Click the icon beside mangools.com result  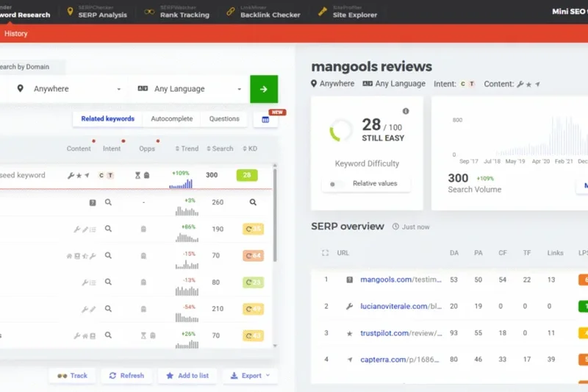[x=350, y=279]
